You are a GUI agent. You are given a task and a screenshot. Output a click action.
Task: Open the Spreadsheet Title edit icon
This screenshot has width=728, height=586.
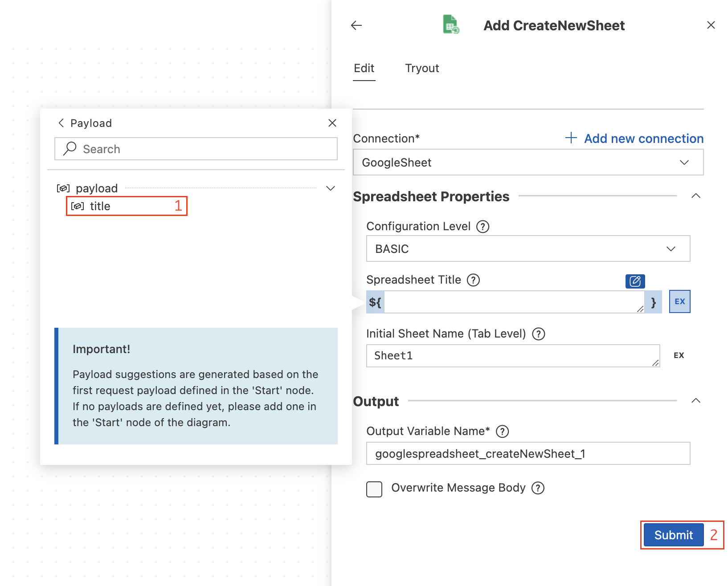[635, 281]
